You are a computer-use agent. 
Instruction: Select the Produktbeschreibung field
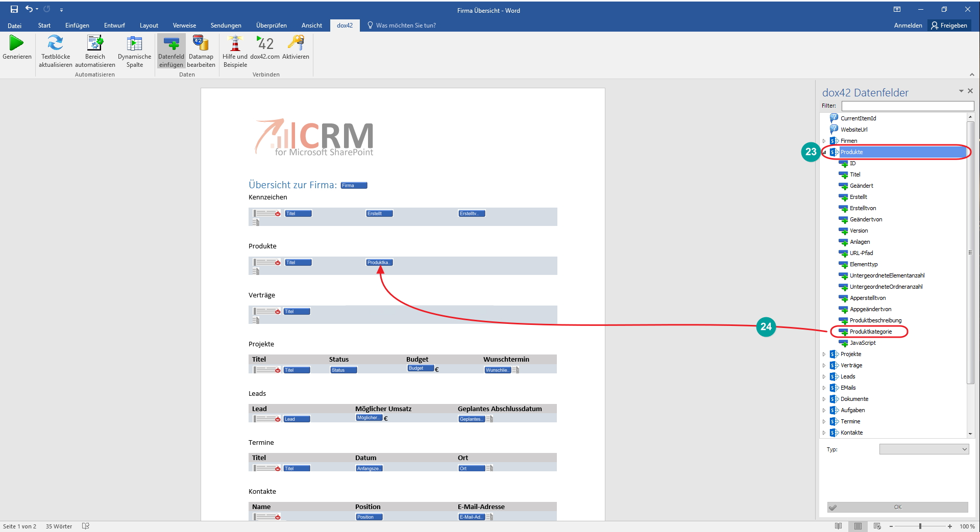coord(875,320)
